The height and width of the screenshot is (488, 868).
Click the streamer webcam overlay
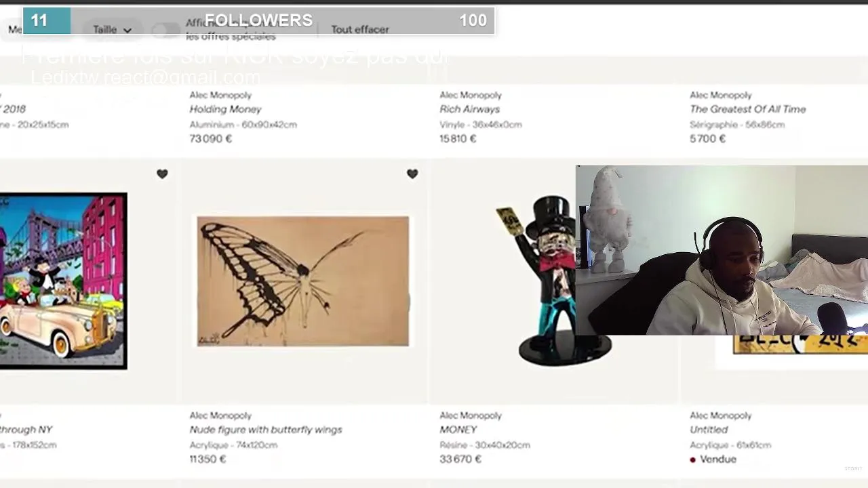click(722, 250)
